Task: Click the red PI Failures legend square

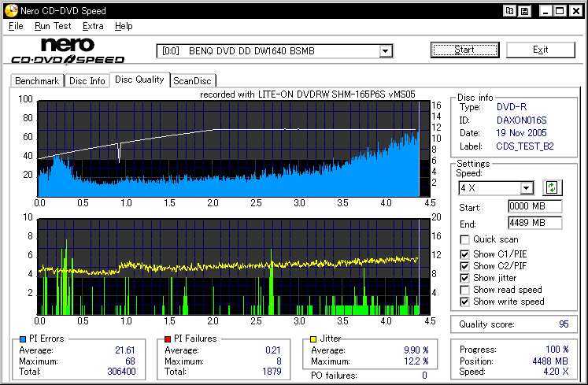Action: pos(167,339)
